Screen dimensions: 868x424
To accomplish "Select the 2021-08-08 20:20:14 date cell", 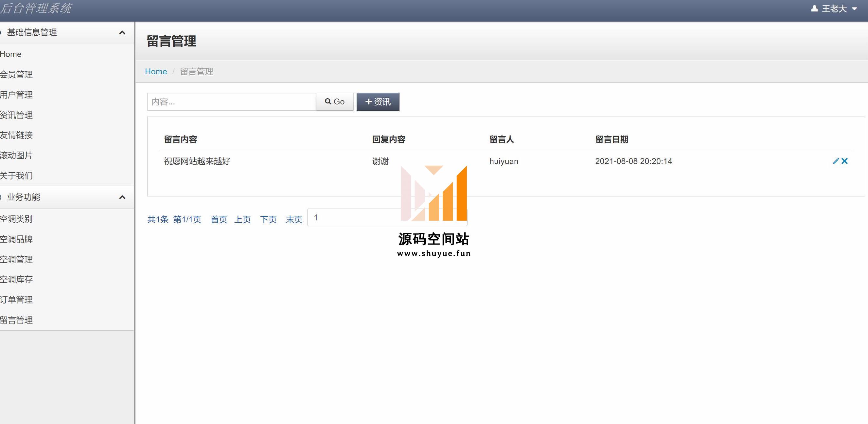I will (x=633, y=161).
